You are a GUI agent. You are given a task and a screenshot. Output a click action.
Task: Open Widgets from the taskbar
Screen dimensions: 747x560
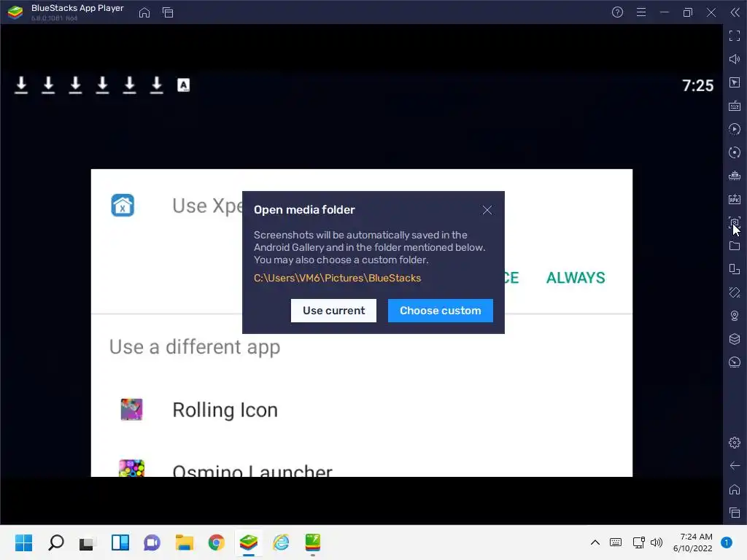point(120,542)
